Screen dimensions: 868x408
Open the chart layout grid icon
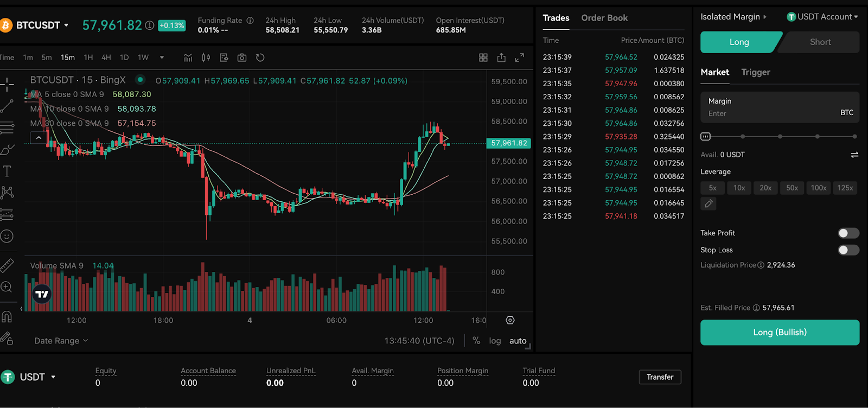click(x=483, y=58)
